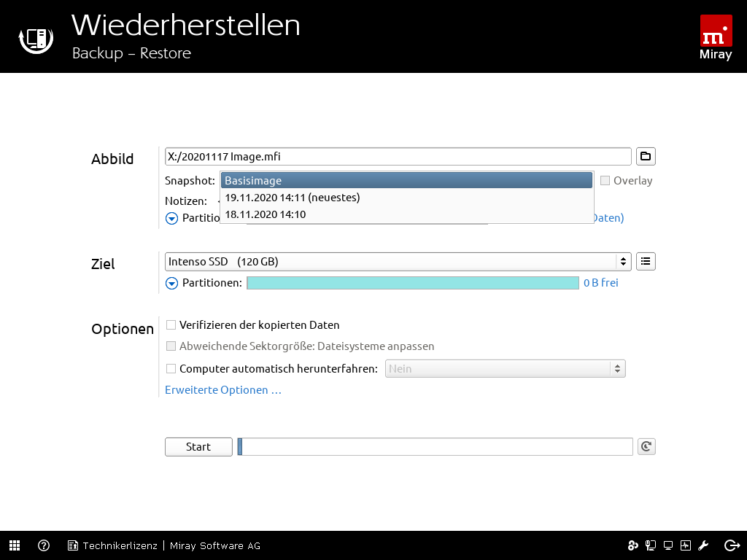The height and width of the screenshot is (560, 747).
Task: Click the help question mark icon
Action: [44, 545]
